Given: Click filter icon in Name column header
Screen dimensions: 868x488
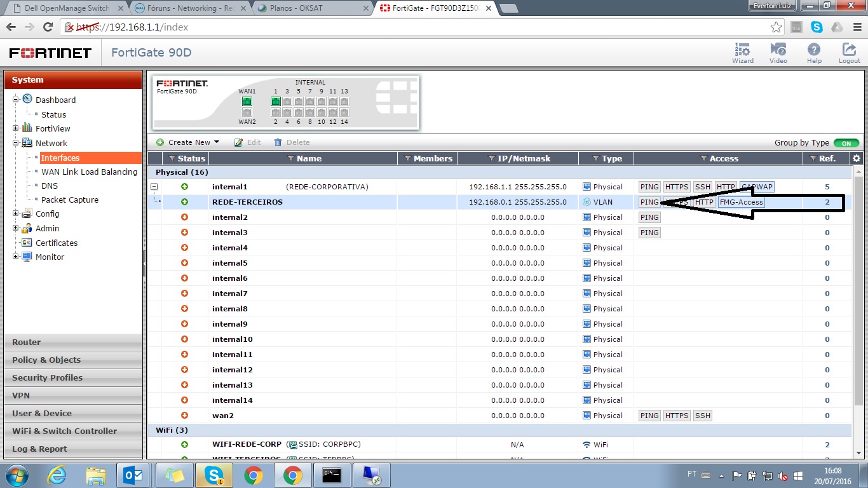Looking at the screenshot, I should 291,159.
